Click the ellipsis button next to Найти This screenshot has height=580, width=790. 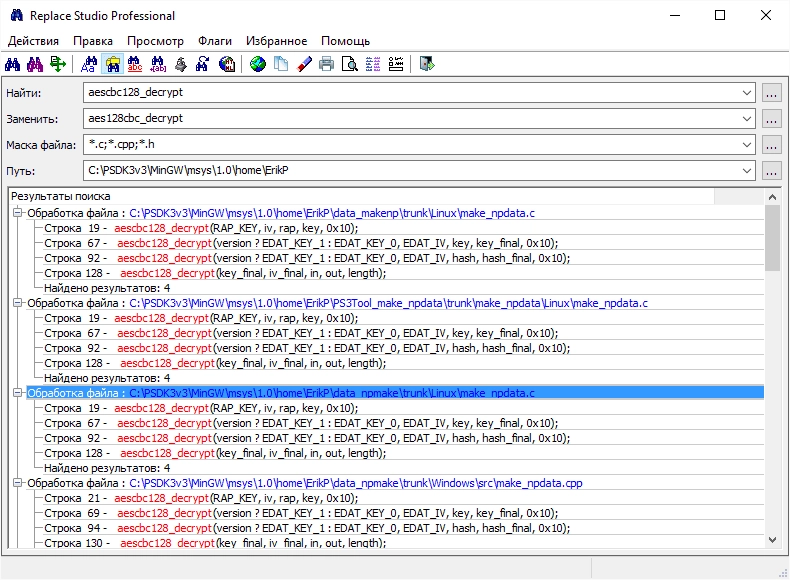[x=771, y=93]
